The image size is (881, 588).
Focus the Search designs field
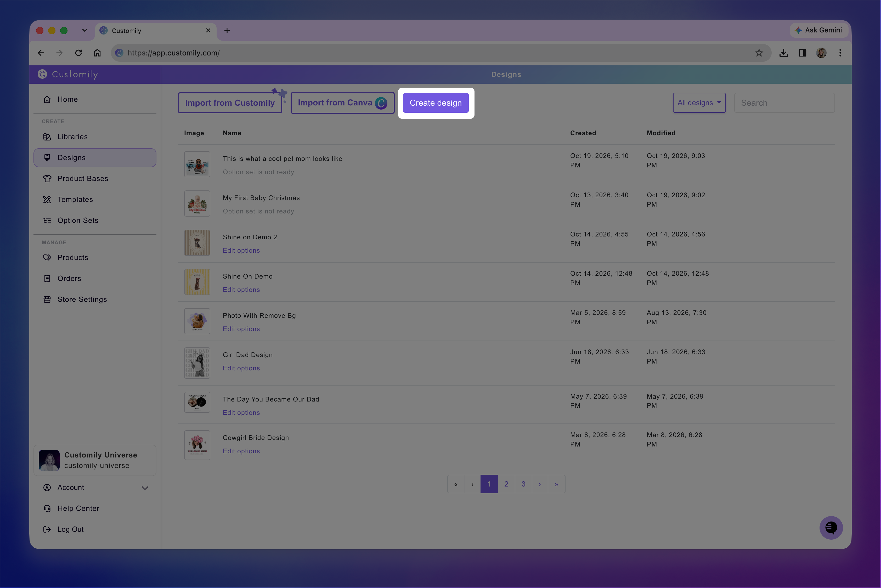pos(784,103)
